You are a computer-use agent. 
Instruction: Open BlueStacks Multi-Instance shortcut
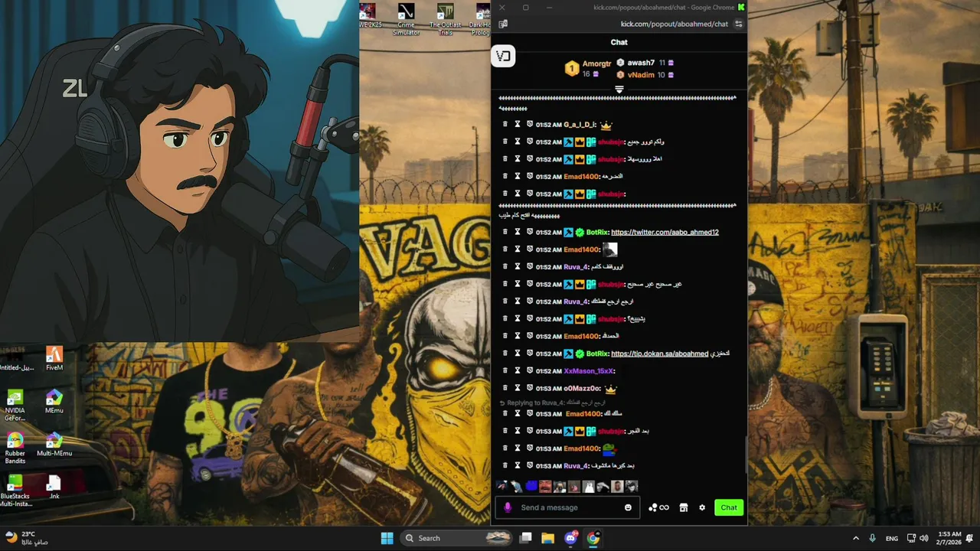coord(15,491)
